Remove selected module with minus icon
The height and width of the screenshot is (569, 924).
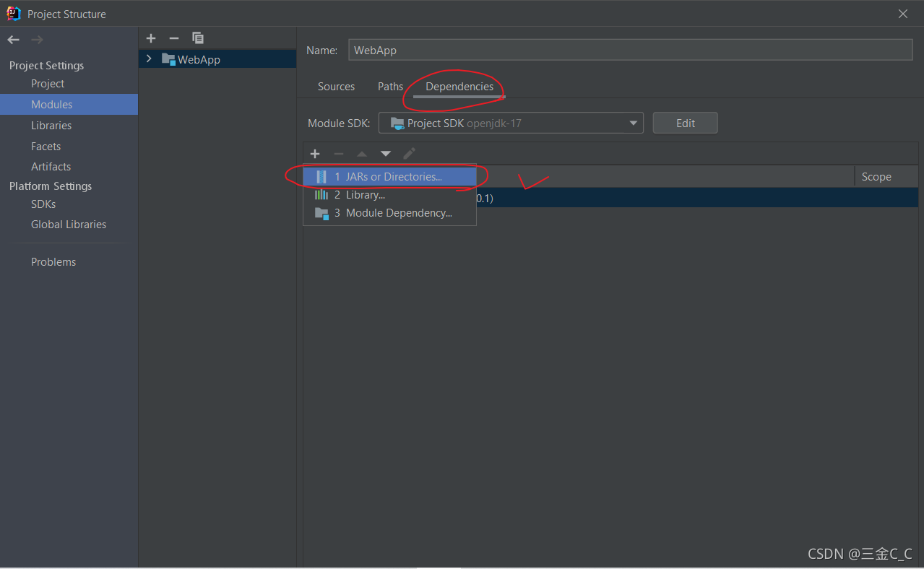174,38
